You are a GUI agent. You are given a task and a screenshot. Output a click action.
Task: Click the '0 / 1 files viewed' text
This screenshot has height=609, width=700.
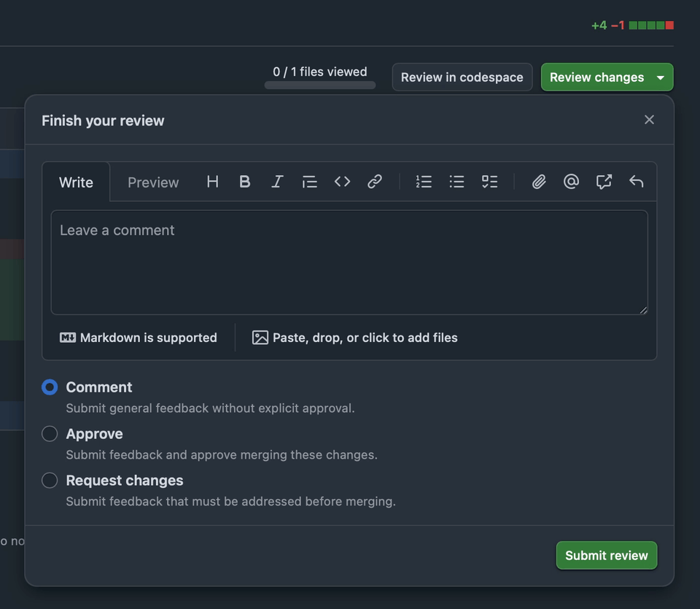pos(319,72)
